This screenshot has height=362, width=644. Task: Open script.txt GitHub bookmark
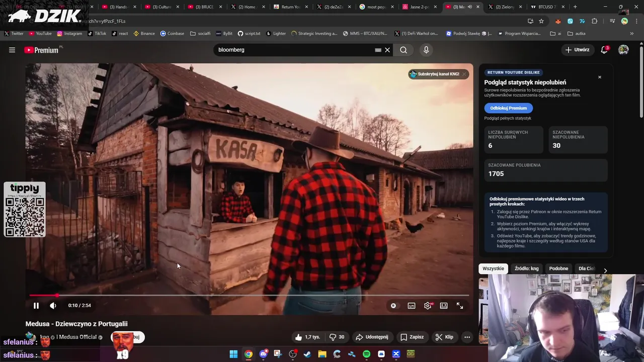pos(249,34)
